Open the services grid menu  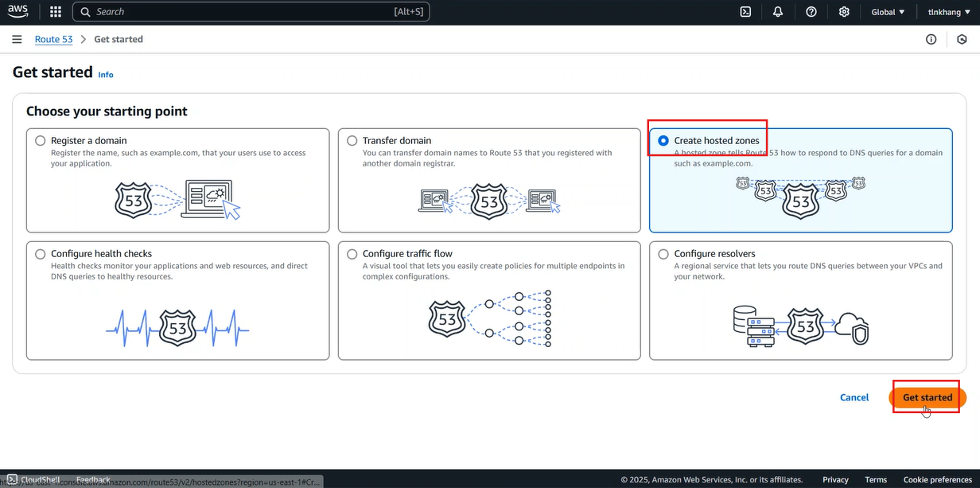coord(56,12)
